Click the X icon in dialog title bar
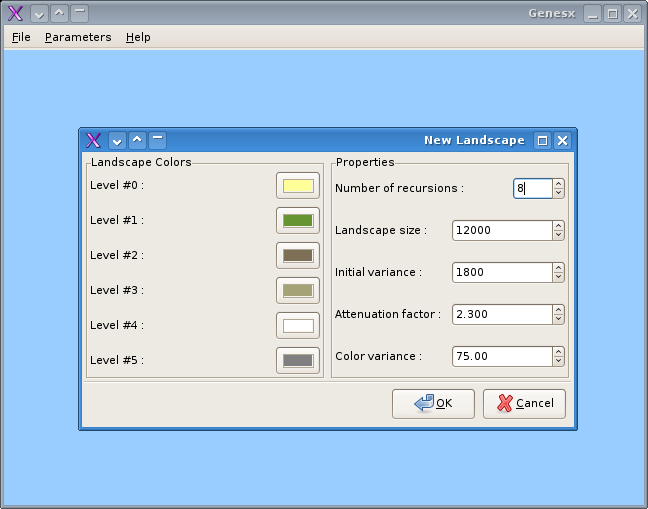The width and height of the screenshot is (648, 509). [93, 140]
